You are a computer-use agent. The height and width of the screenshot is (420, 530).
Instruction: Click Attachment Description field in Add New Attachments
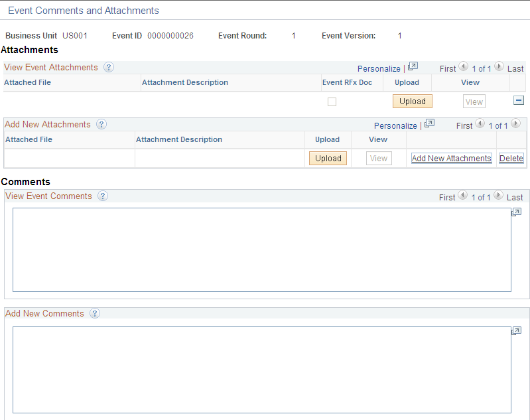coord(220,159)
